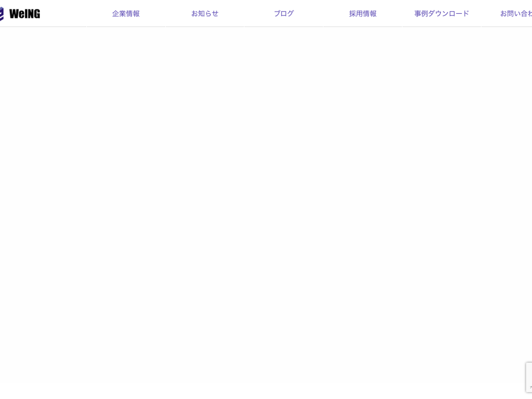Read articles through the ブログ link

tap(284, 13)
